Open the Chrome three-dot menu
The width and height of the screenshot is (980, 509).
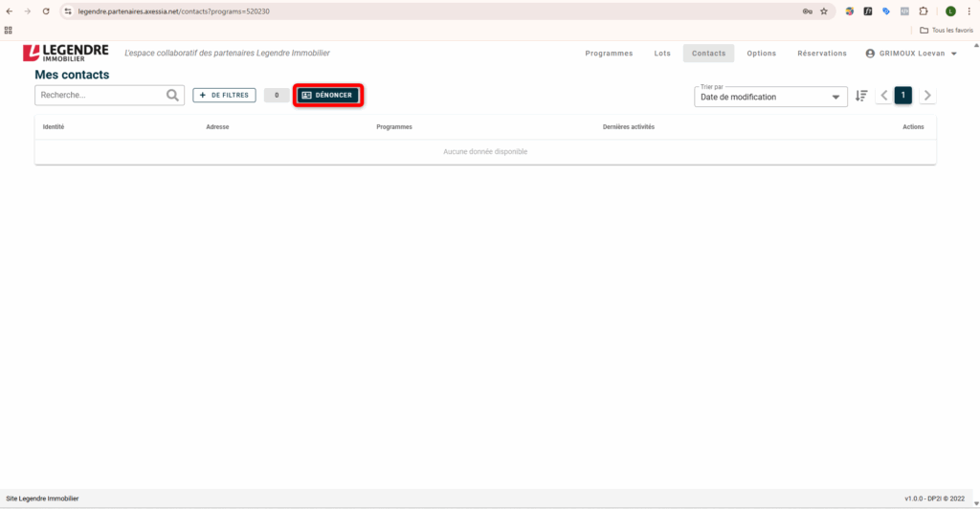click(969, 11)
